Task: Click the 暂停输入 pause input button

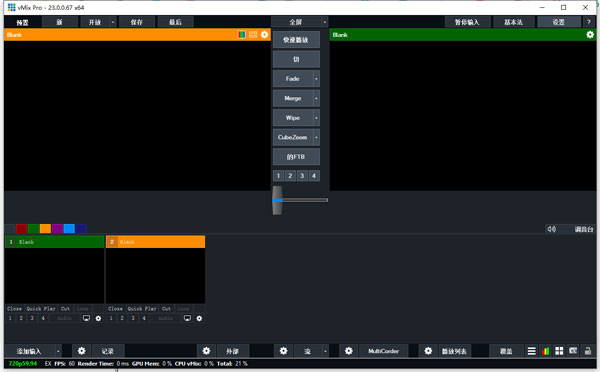Action: 467,22
